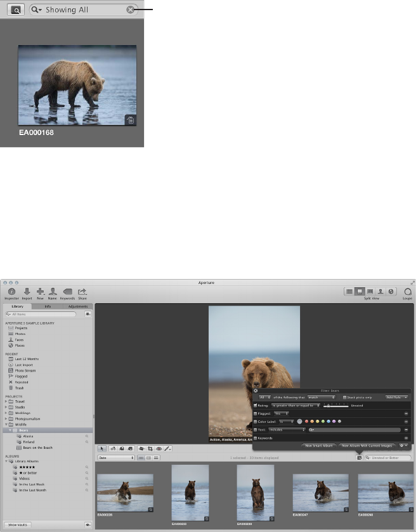The image size is (416, 532).
Task: Activate the Loupe tool
Action: coord(408,294)
